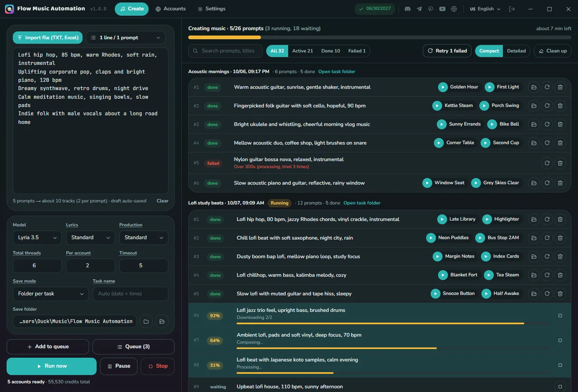Viewport: 578px width, 392px height.
Task: Delete the Fingerpicked folk guitar prompt row
Action: point(560,106)
